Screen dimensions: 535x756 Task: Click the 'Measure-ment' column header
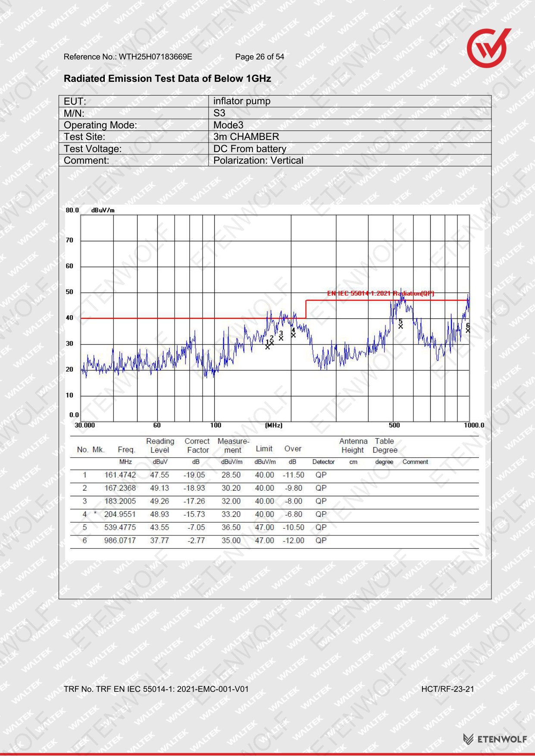tap(233, 445)
